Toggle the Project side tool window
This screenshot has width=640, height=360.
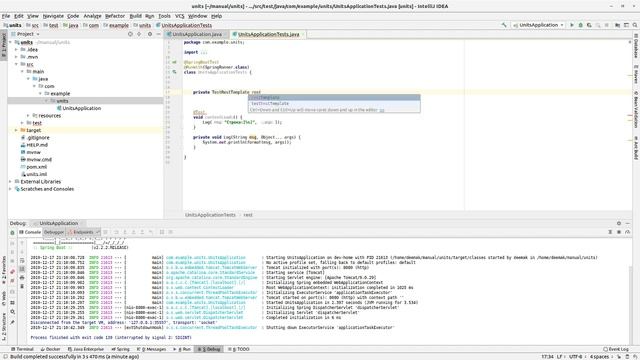4,45
